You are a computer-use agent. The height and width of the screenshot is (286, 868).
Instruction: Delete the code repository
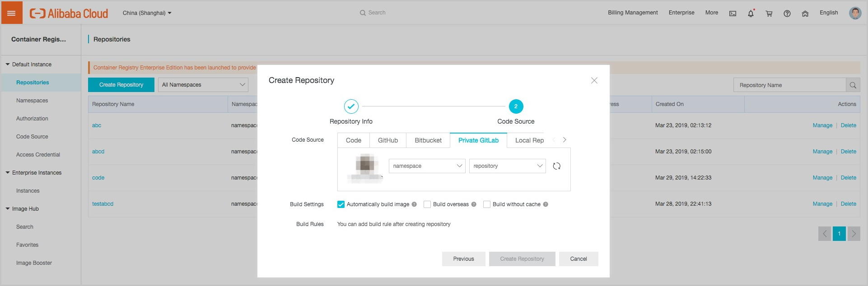pyautogui.click(x=848, y=178)
